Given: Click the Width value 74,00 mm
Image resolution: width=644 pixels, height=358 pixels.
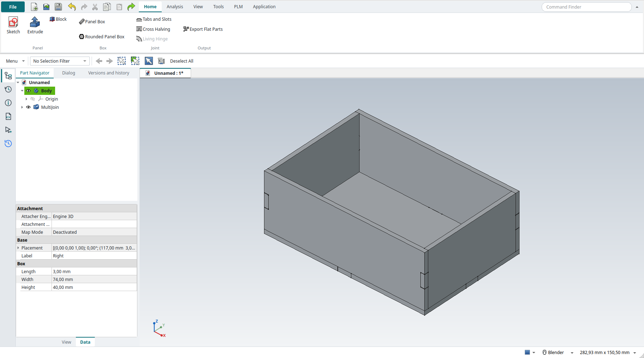Looking at the screenshot, I should [94, 280].
